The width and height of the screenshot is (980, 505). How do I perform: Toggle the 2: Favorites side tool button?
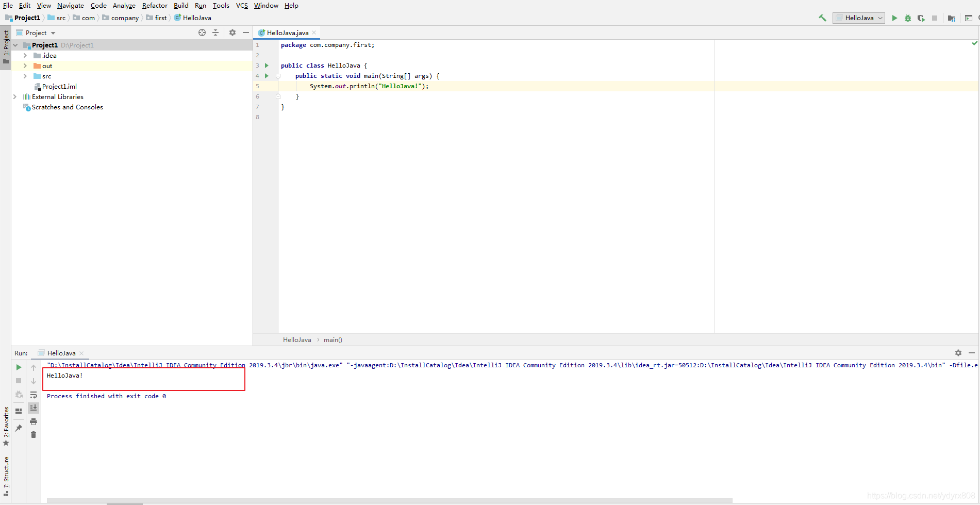pos(6,426)
